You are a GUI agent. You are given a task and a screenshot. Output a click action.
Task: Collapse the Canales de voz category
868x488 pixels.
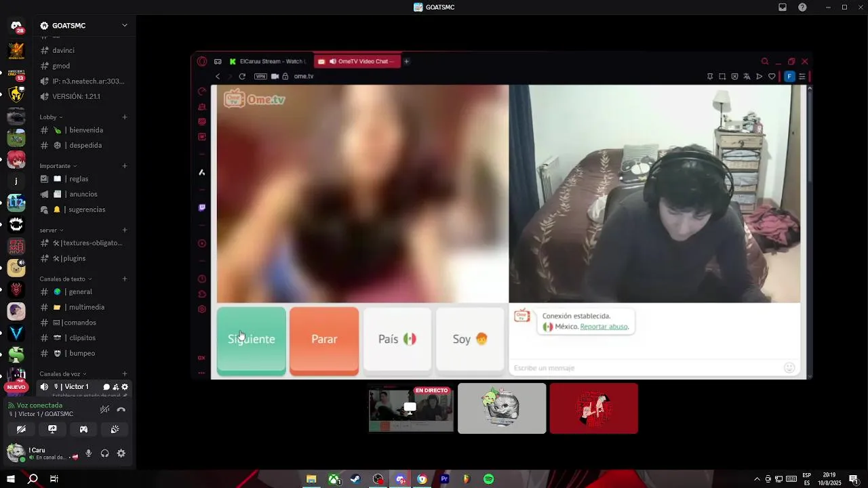click(64, 374)
